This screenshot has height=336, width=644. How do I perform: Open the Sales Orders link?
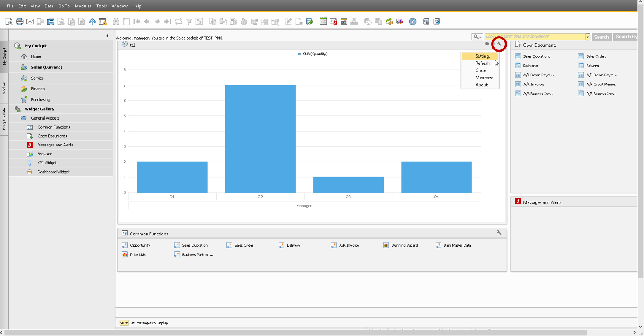[596, 56]
